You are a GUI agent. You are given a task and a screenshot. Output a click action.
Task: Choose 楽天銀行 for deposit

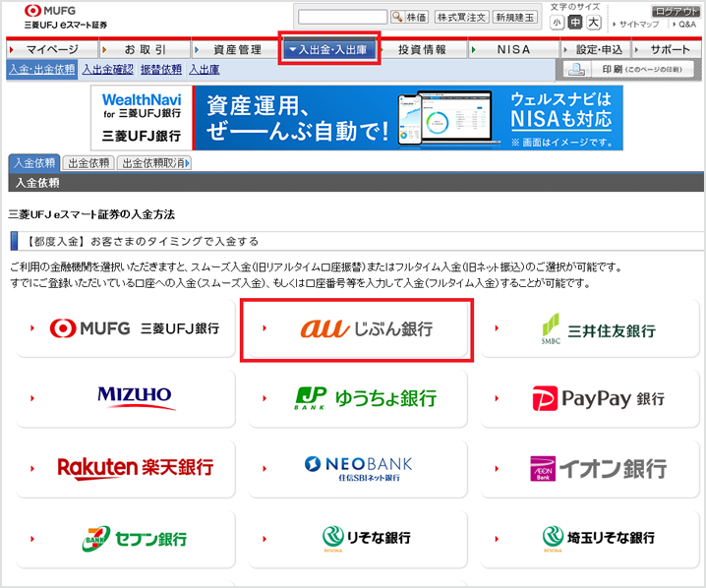pos(125,468)
